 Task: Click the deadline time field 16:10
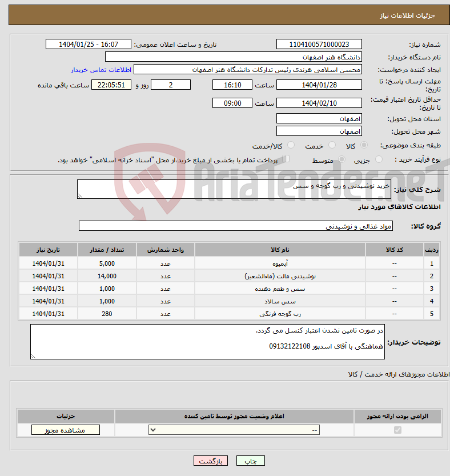coord(232,85)
